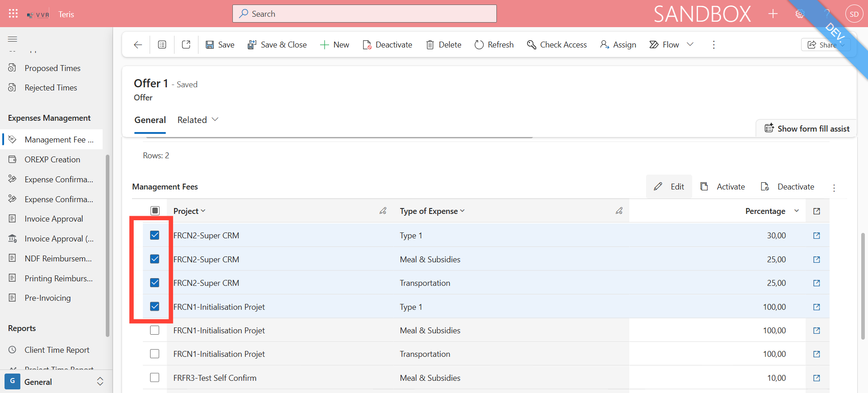The height and width of the screenshot is (393, 868).
Task: Open user profile SD avatar
Action: tap(854, 14)
